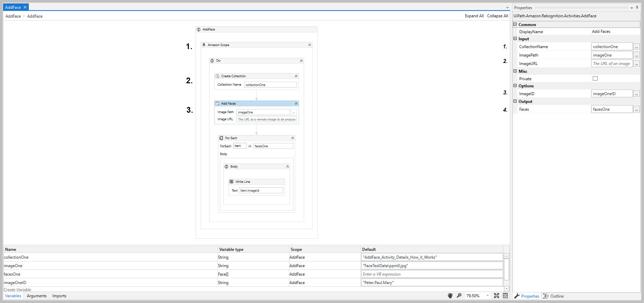Click the Write Line activity icon
The height and width of the screenshot is (303, 644).
pos(232,182)
